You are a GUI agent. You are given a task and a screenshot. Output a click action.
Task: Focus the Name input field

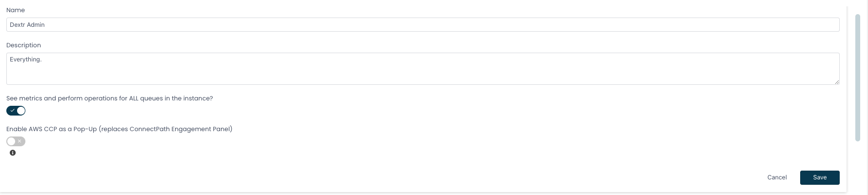[x=423, y=25]
